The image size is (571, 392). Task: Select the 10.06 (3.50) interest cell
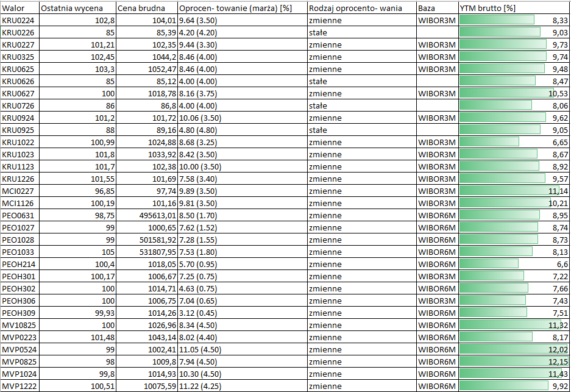coord(243,118)
